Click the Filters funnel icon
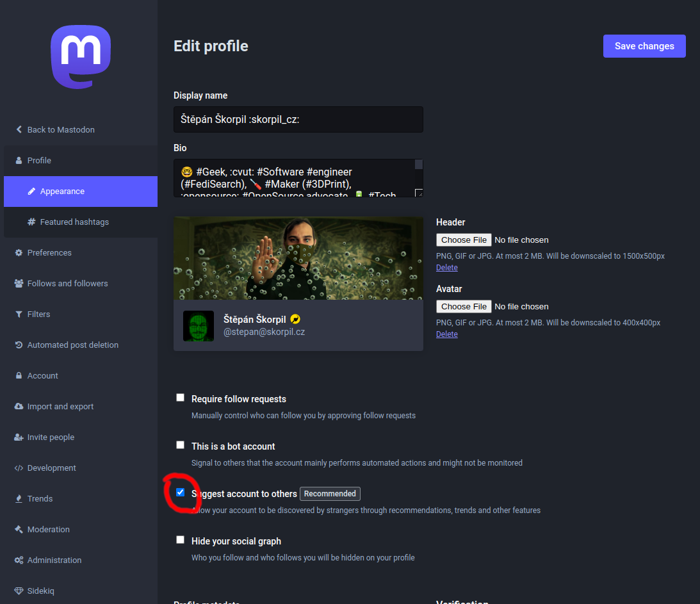Image resolution: width=700 pixels, height=604 pixels. click(x=19, y=314)
